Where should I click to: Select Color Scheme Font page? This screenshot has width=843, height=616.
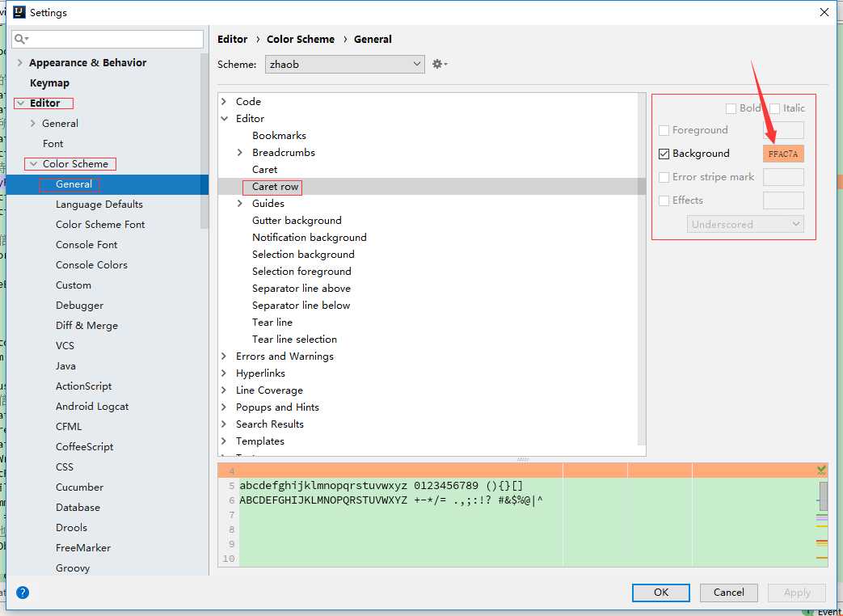point(100,224)
